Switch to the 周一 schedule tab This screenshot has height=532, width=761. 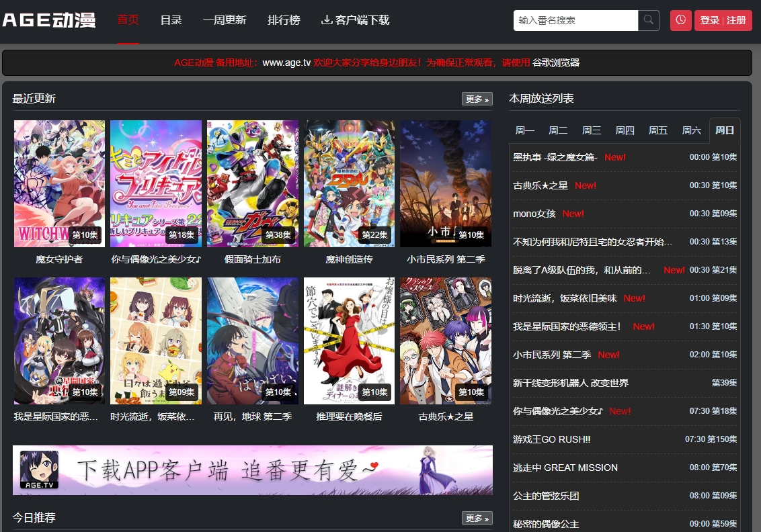coord(524,130)
